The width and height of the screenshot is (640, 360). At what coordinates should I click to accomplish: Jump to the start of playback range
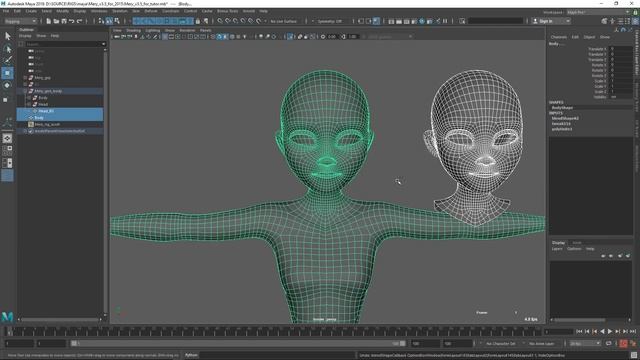[579, 331]
